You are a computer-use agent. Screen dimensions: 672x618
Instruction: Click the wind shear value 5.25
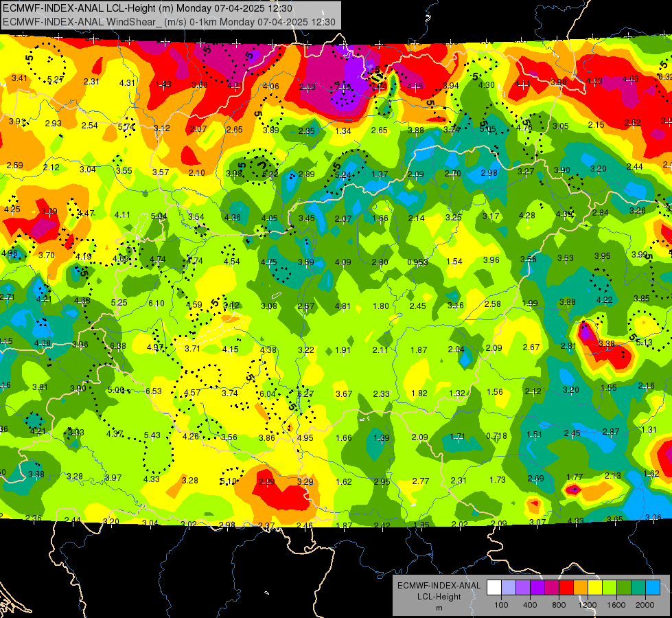[x=119, y=302]
